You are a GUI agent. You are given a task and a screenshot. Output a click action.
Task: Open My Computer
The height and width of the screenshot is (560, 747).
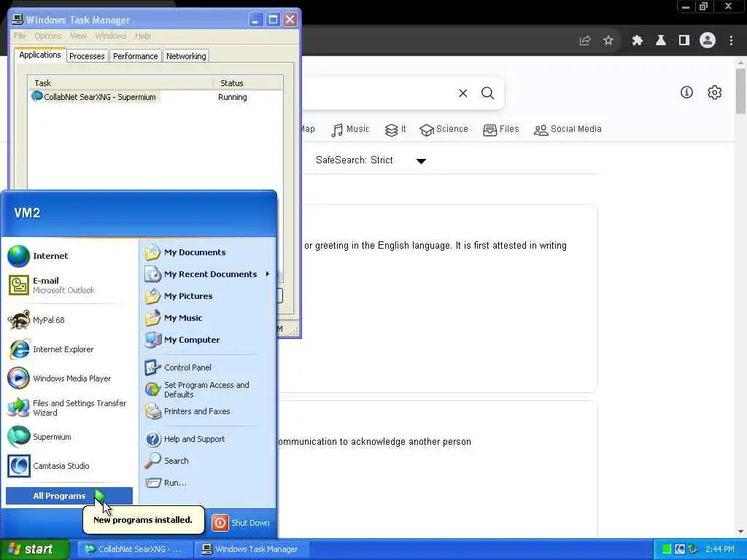coord(182,340)
